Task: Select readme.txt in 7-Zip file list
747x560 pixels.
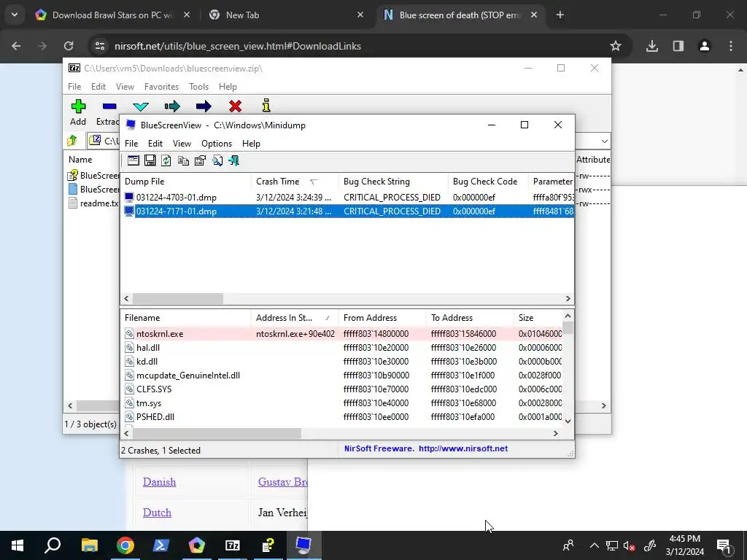Action: [x=93, y=203]
